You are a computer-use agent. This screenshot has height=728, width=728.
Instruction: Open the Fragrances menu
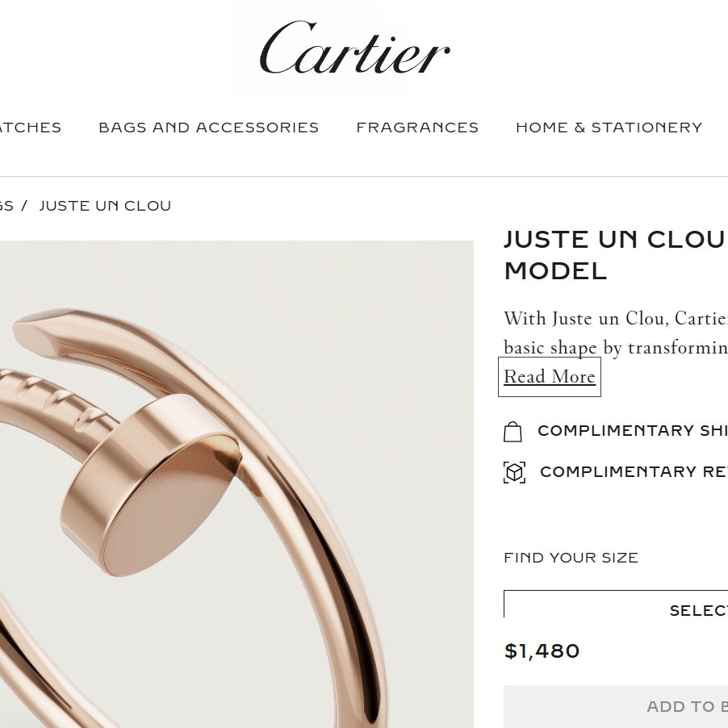pyautogui.click(x=417, y=128)
